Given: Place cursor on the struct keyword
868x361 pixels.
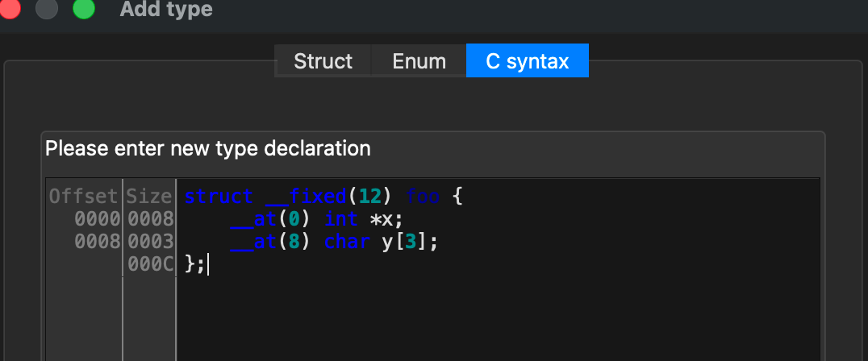Looking at the screenshot, I should click(213, 197).
